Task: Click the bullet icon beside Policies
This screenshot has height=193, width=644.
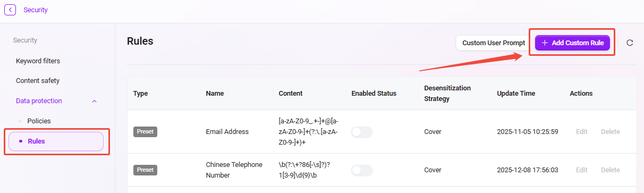Action: pos(20,121)
